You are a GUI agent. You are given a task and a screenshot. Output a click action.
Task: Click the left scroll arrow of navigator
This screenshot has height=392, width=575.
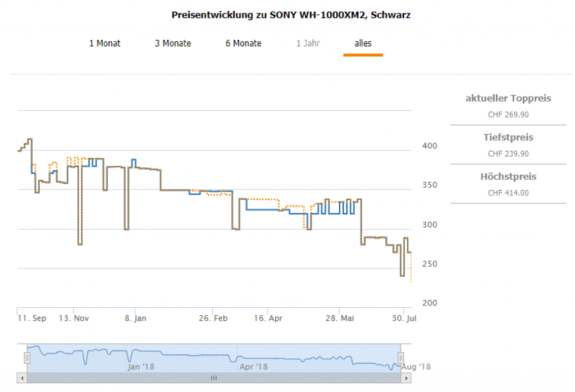pyautogui.click(x=22, y=379)
